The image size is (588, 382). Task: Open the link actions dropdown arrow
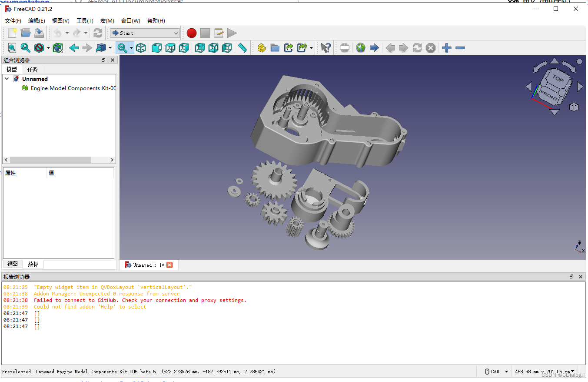[311, 48]
